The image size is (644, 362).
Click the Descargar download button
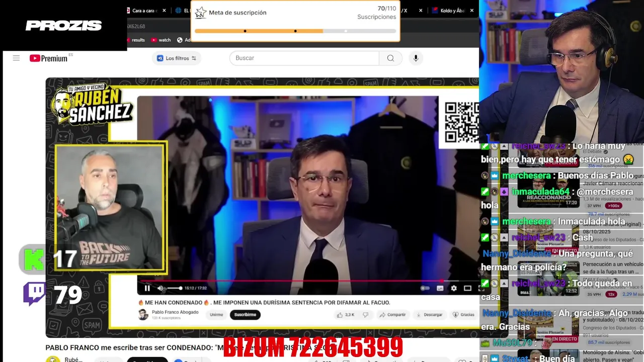(429, 315)
